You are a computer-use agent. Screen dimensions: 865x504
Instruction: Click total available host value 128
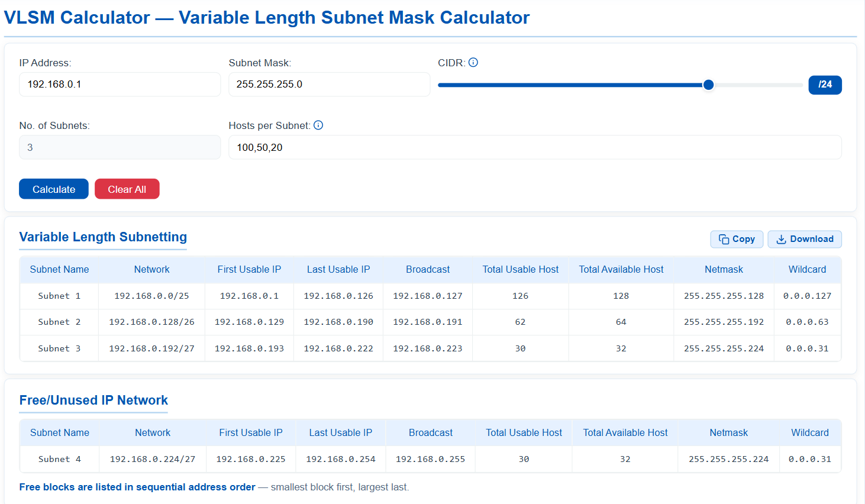click(x=621, y=296)
